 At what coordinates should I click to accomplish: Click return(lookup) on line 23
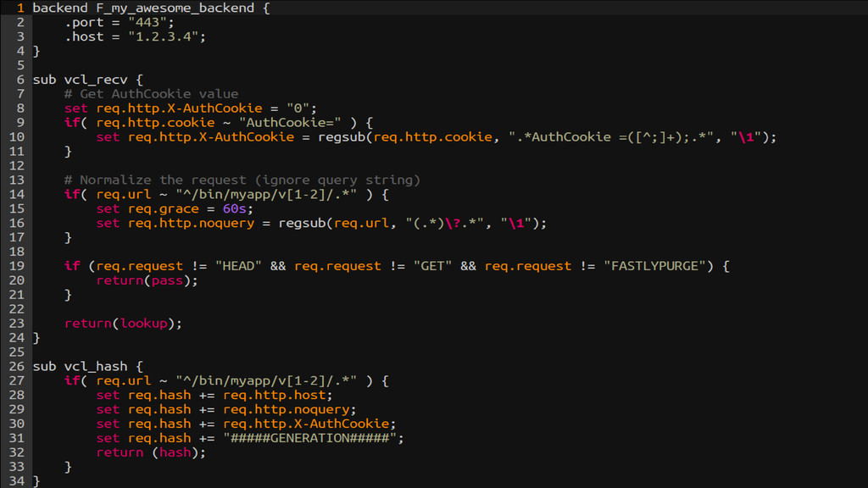tap(123, 324)
